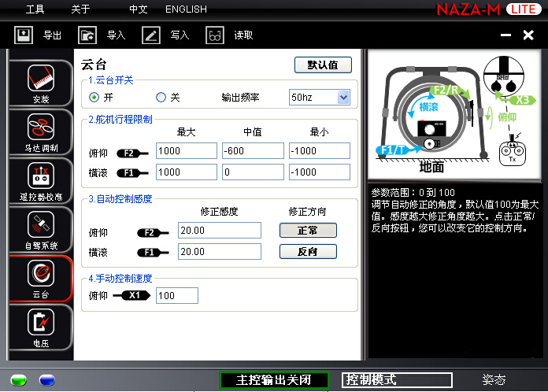
Task: Click the pitch servo center value field -600
Action: pos(252,151)
